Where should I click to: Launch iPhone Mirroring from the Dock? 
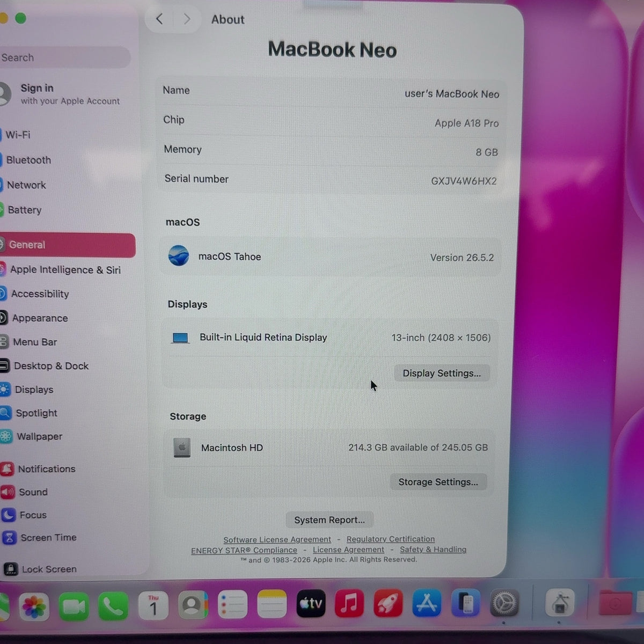coord(465,603)
